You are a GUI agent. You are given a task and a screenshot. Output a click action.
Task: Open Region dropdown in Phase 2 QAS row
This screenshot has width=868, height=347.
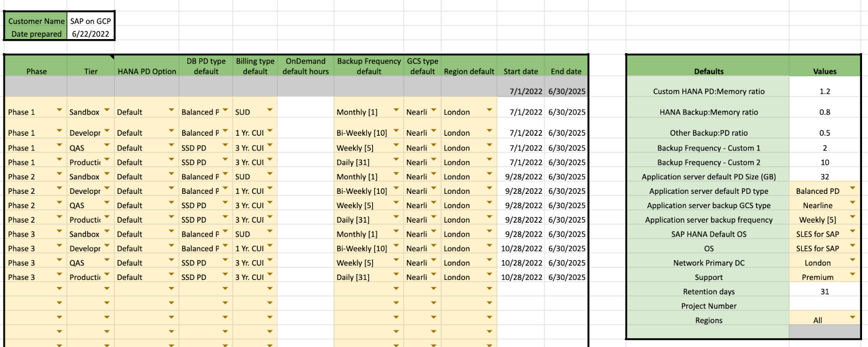[x=489, y=203]
